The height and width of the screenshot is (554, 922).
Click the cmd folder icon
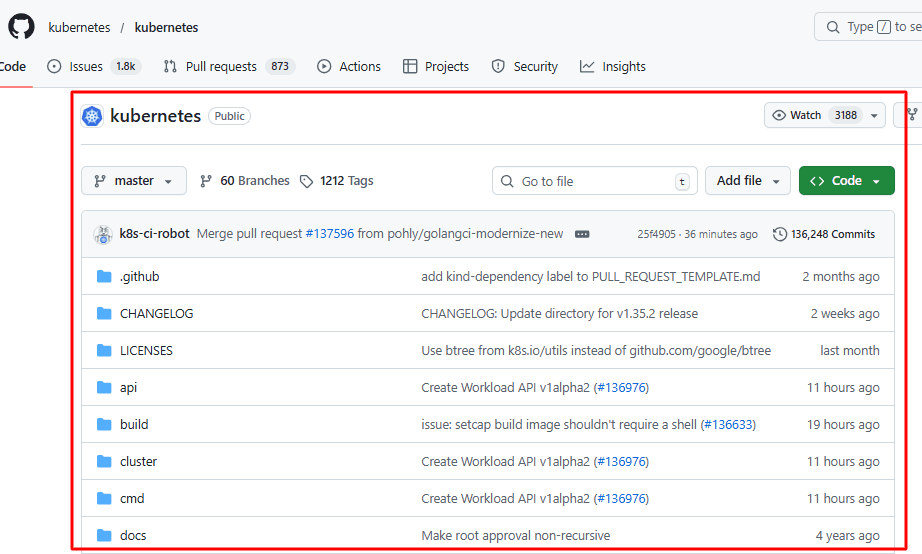[104, 499]
